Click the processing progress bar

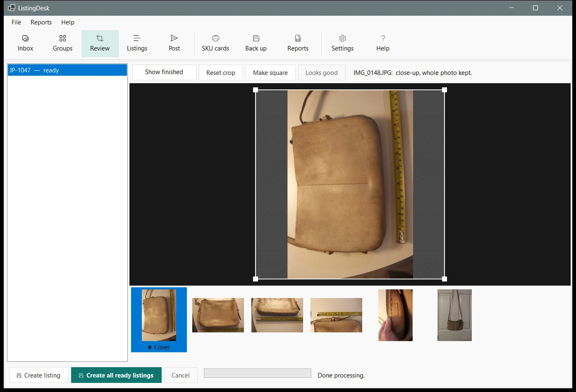(x=258, y=373)
